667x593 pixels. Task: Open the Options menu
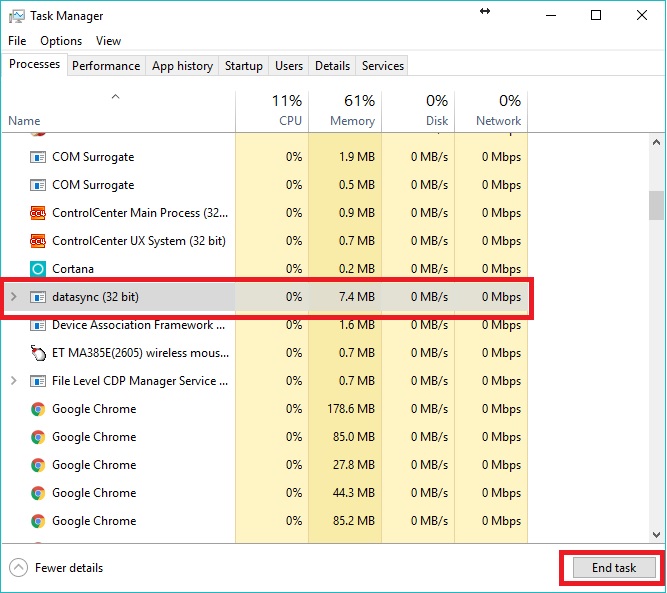click(x=61, y=41)
